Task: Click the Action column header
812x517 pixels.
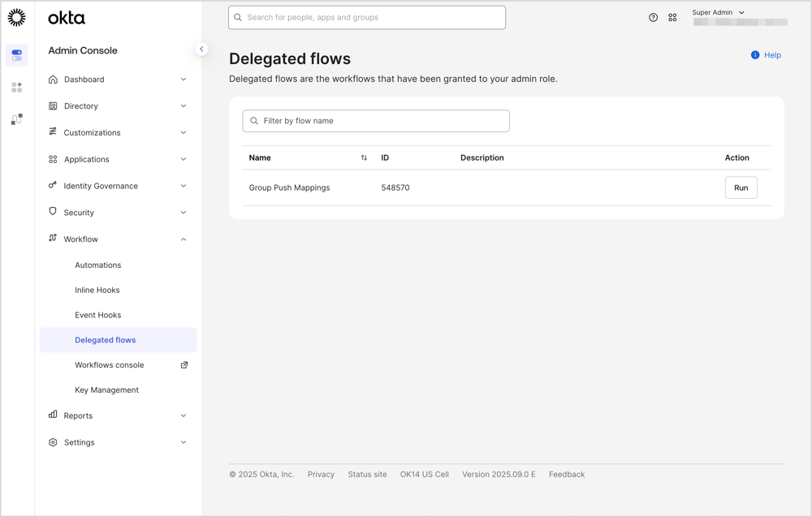Action: [x=737, y=157]
